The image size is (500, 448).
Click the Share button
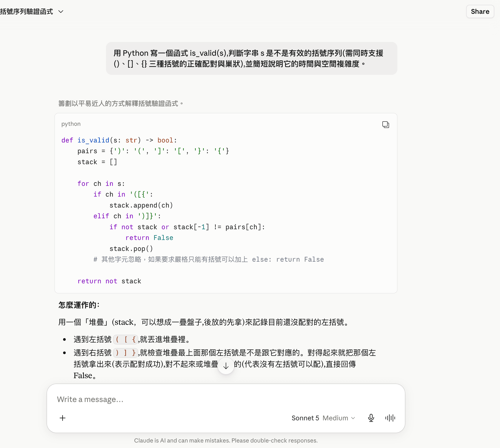[480, 12]
